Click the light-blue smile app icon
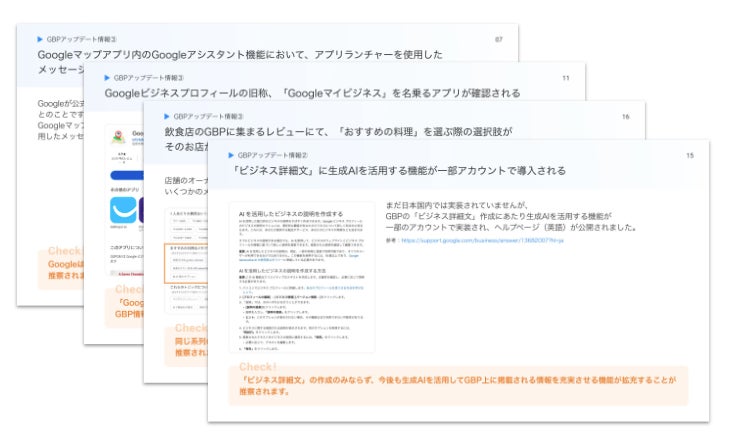Image resolution: width=747 pixels, height=432 pixels. click(123, 210)
